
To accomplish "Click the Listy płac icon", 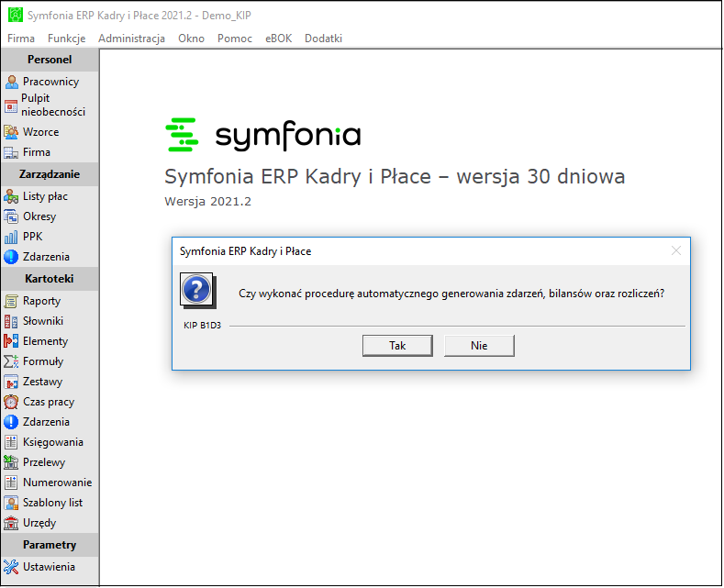I will click(x=11, y=196).
